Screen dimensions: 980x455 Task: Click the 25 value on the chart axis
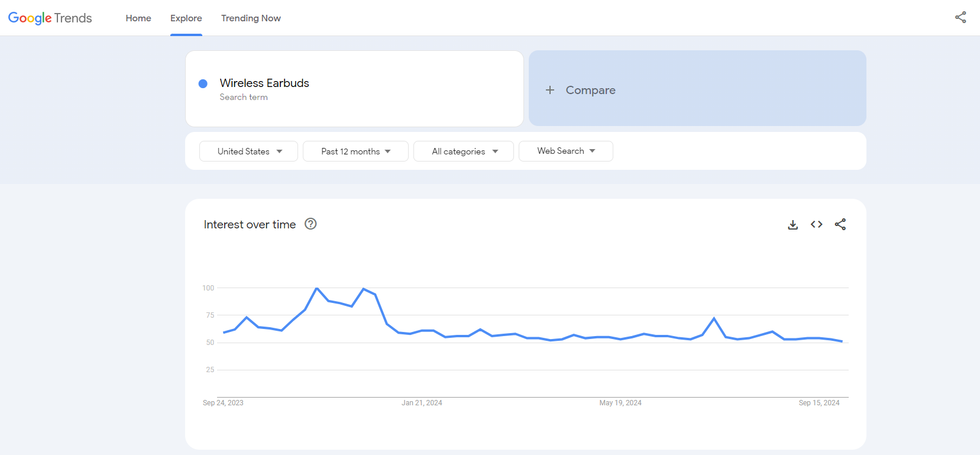click(210, 370)
